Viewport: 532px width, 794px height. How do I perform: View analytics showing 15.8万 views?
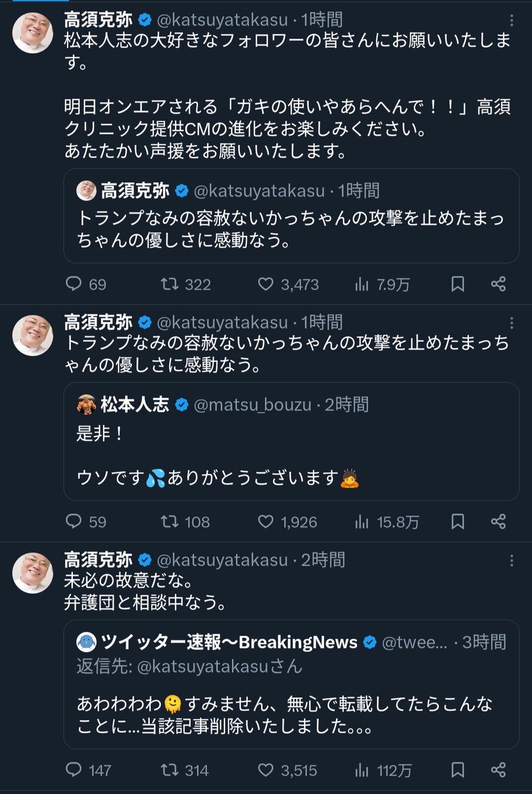387,522
